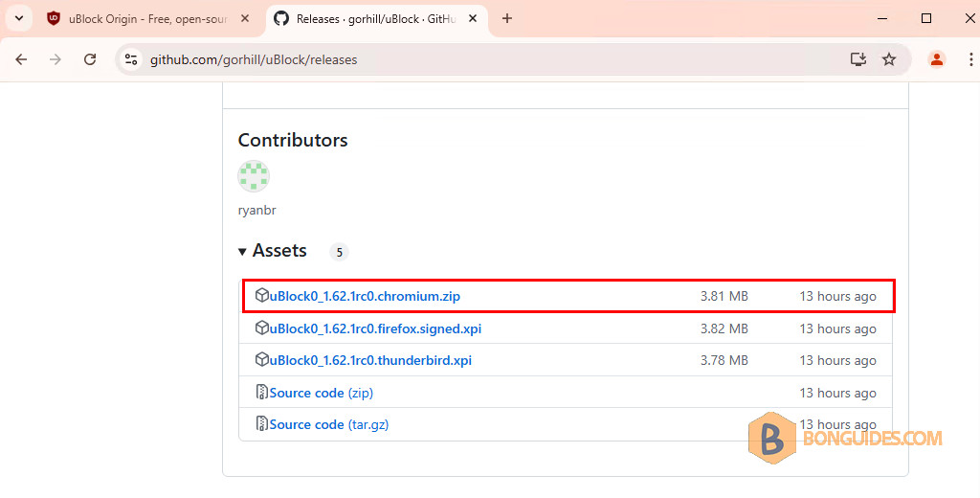
Task: Collapse the Assets section
Action: pyautogui.click(x=273, y=251)
